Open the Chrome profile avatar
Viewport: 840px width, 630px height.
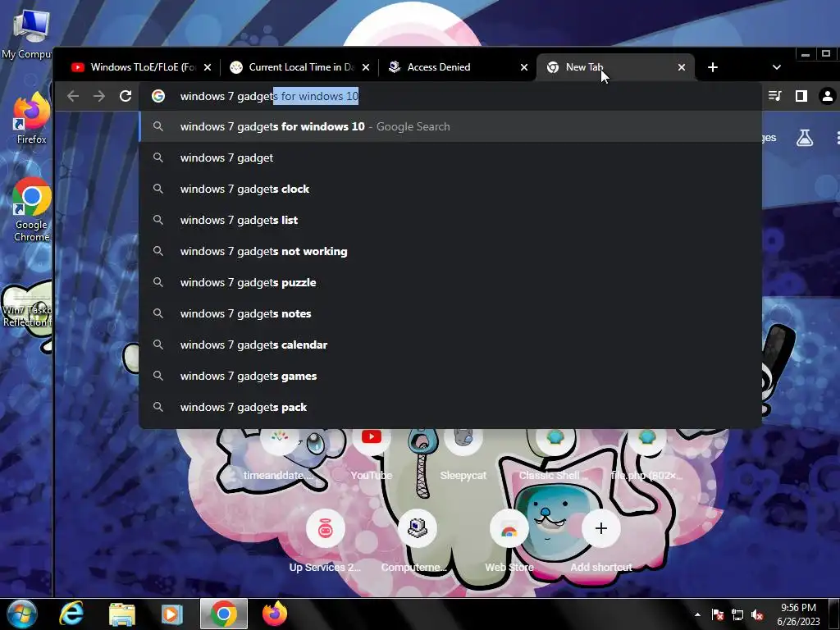tap(827, 96)
